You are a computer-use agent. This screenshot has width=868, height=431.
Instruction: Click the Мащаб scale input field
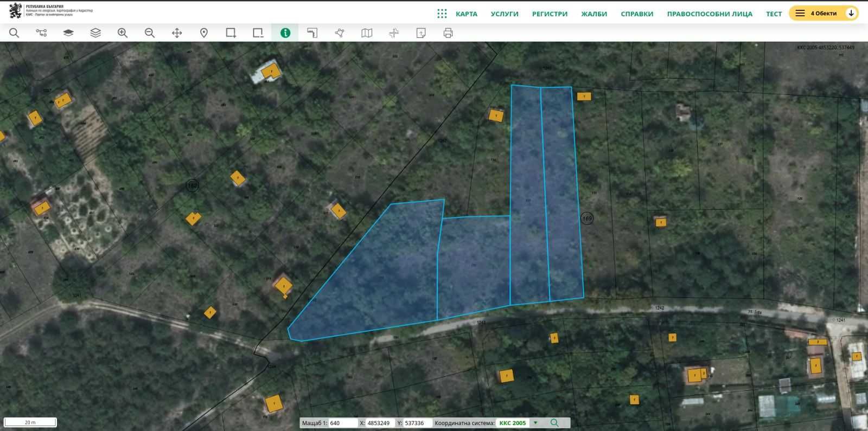(x=342, y=423)
